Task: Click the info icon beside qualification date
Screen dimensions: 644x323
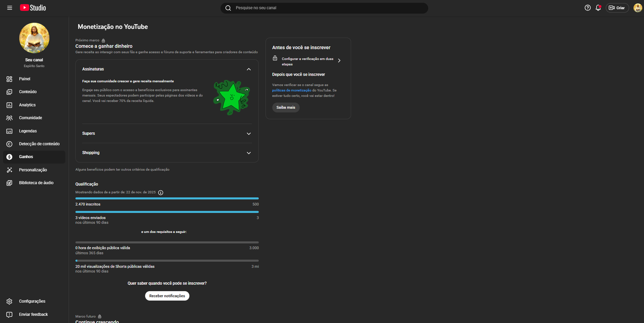Action: (161, 193)
